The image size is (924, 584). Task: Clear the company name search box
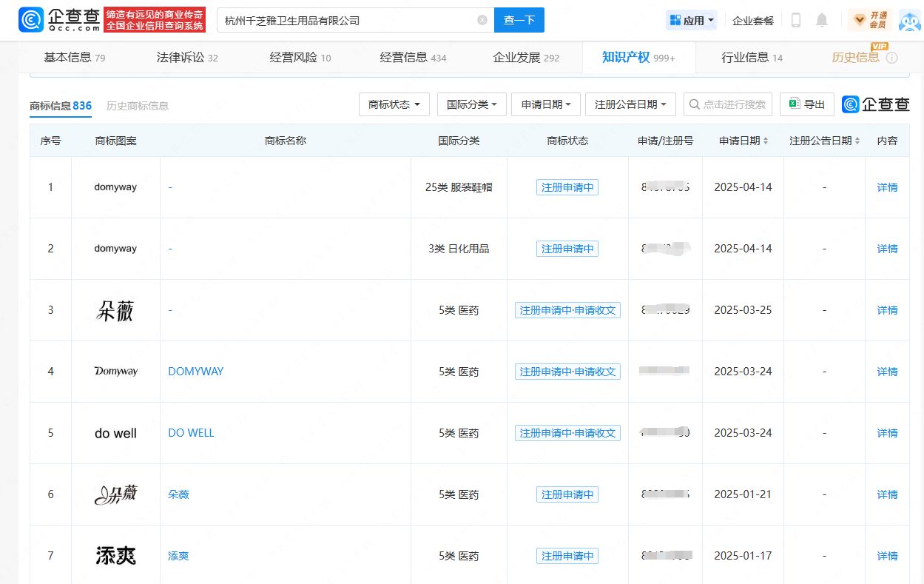[x=482, y=20]
